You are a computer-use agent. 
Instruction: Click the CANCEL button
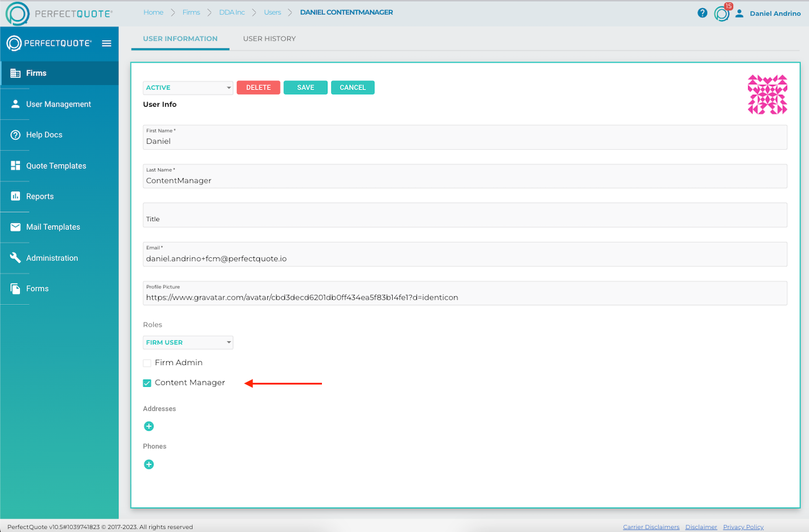pos(353,87)
